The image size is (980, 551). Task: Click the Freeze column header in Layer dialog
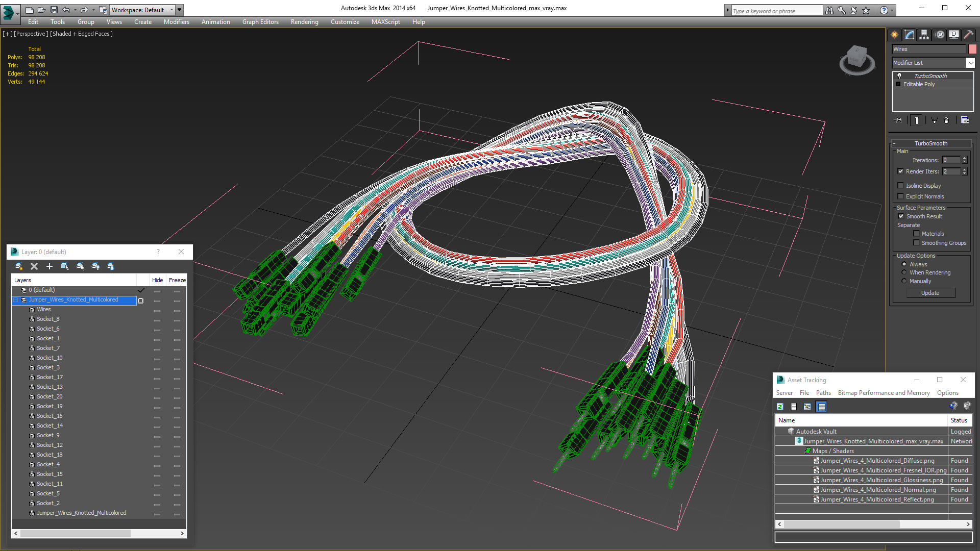point(177,280)
